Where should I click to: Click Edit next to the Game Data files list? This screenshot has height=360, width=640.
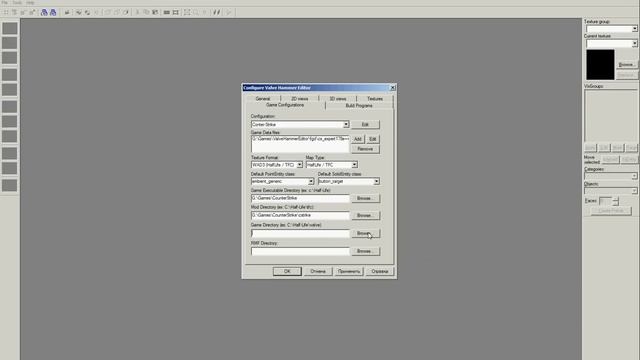[372, 139]
